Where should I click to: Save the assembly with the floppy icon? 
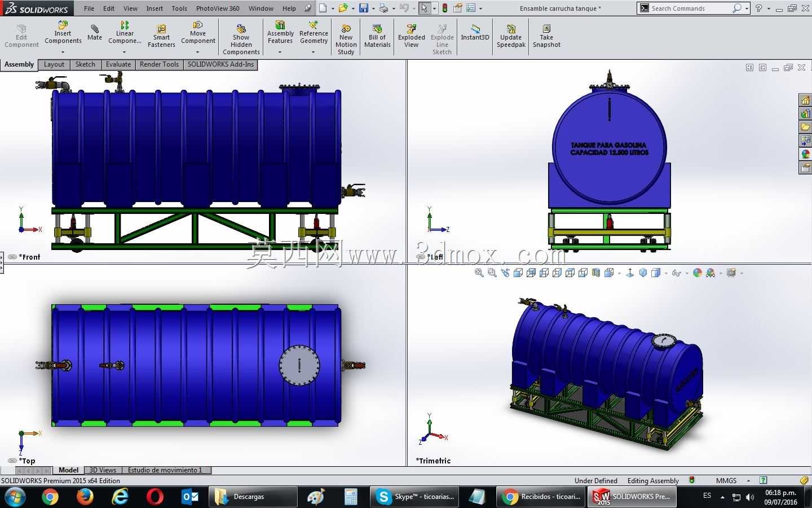364,8
